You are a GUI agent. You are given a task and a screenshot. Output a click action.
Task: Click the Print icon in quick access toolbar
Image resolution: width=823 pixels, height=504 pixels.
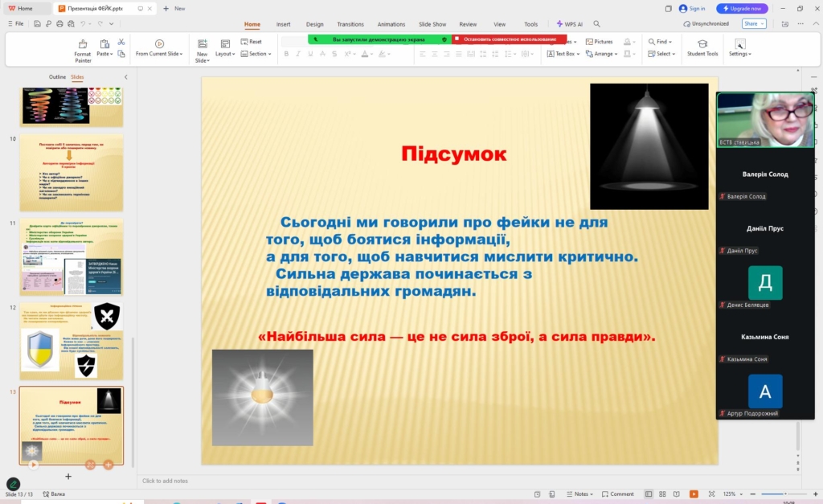(x=59, y=24)
